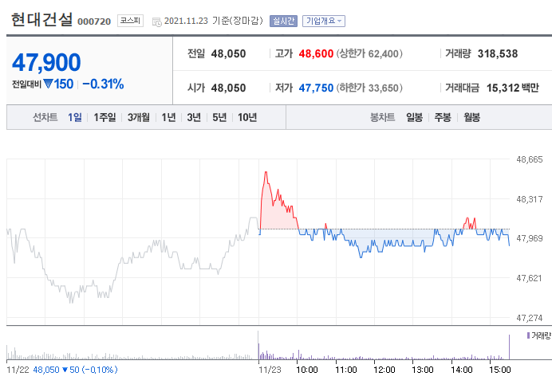
Task: Select the 1일 line chart tab
Action: click(x=75, y=117)
